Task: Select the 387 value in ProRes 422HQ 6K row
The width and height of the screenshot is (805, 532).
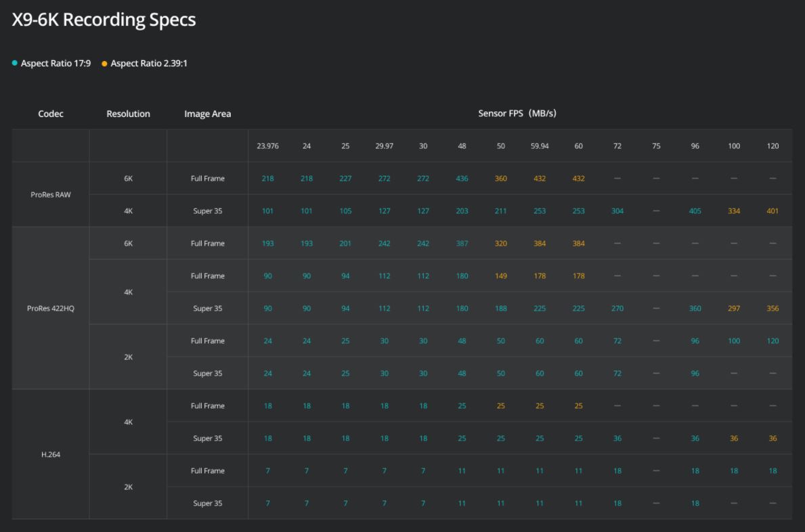Action: [462, 244]
